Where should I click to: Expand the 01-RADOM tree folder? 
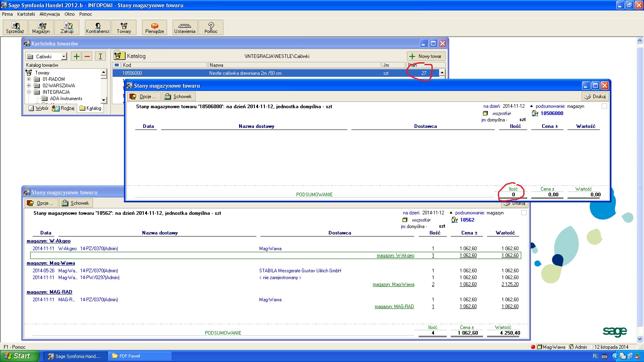[29, 79]
